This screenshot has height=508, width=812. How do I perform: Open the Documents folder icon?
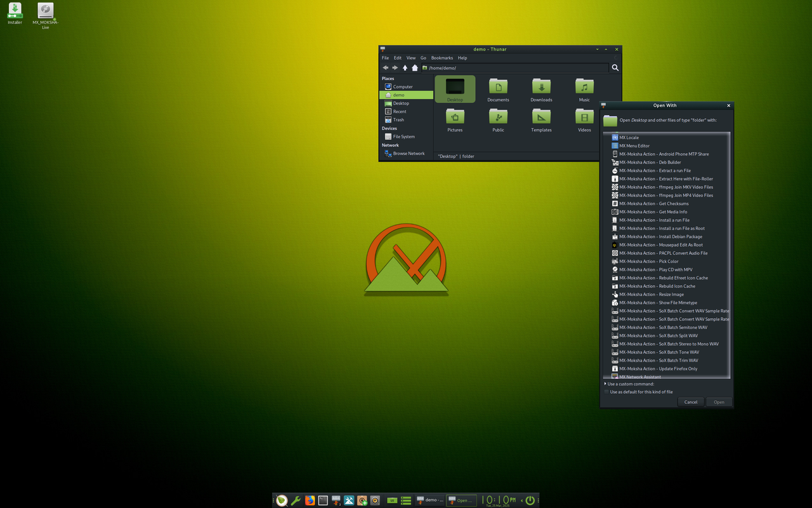pyautogui.click(x=498, y=87)
